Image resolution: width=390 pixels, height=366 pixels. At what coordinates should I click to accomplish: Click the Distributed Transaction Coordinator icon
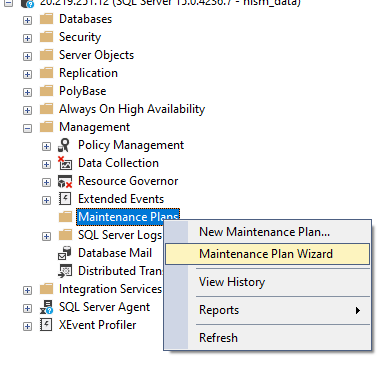[65, 271]
